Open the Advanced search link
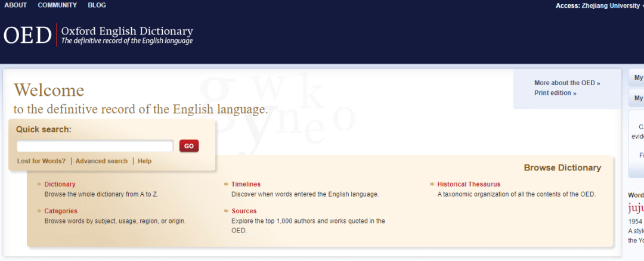This screenshot has width=644, height=261. 101,161
